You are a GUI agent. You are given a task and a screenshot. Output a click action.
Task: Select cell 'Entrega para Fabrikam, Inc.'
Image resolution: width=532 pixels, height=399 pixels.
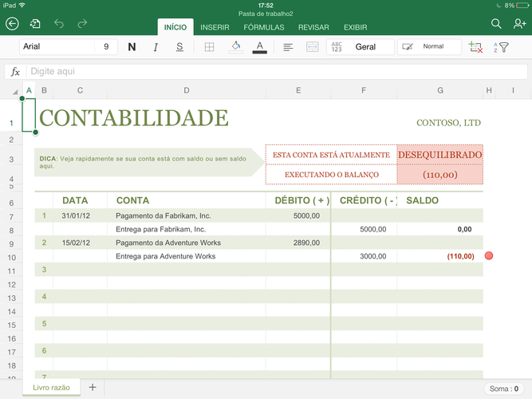(187, 229)
